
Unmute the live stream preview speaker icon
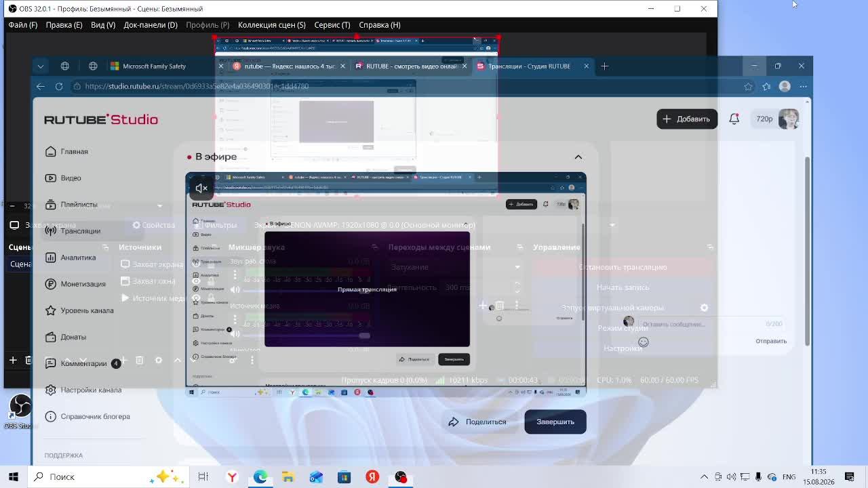click(x=201, y=188)
